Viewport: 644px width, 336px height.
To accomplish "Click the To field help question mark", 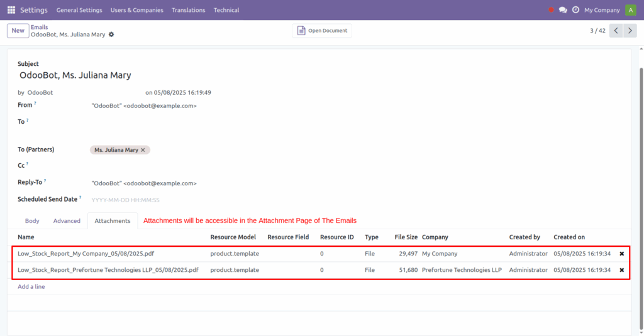I will [28, 120].
